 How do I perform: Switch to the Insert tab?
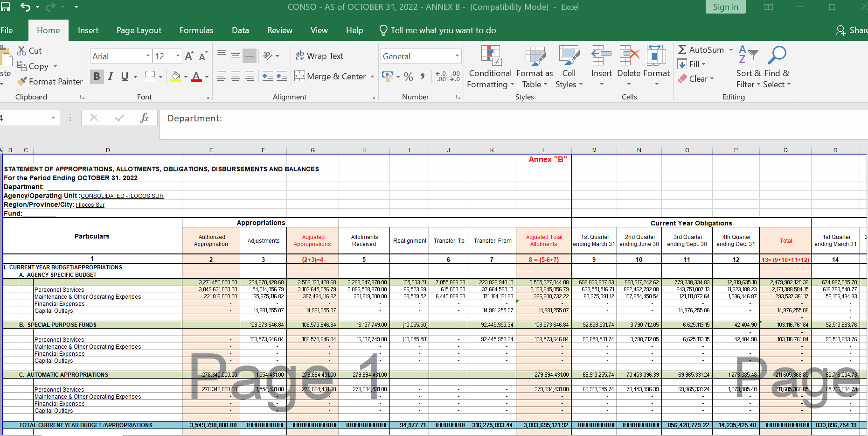point(88,30)
